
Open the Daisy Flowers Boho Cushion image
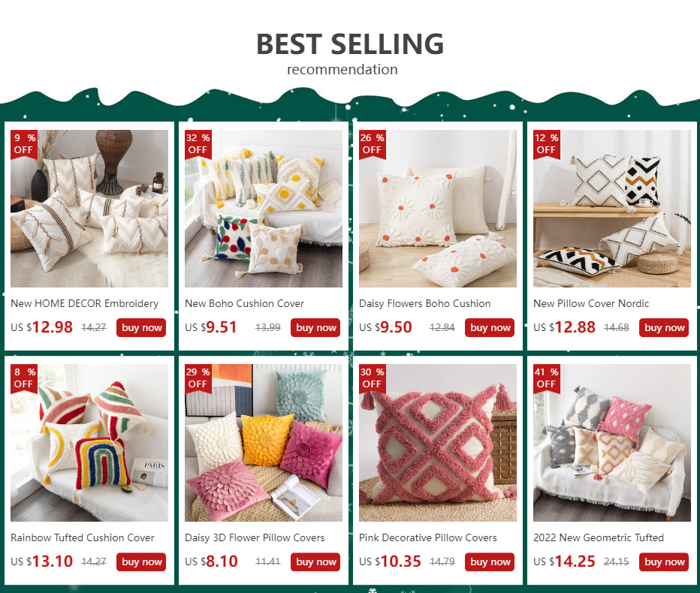coord(437,209)
